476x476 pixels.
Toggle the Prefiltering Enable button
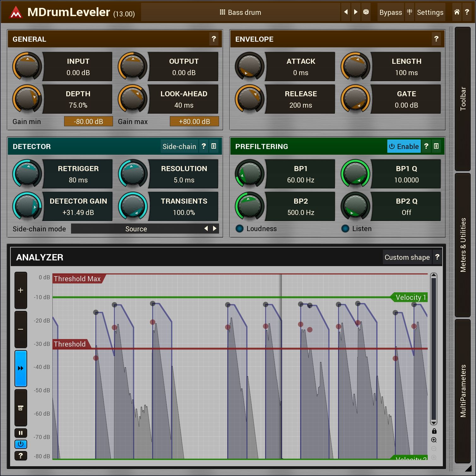click(404, 146)
